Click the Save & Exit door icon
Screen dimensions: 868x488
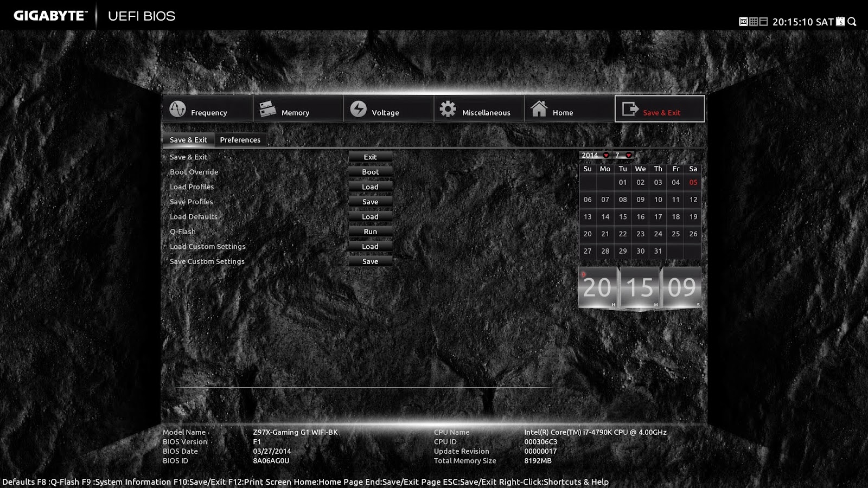[x=630, y=109]
